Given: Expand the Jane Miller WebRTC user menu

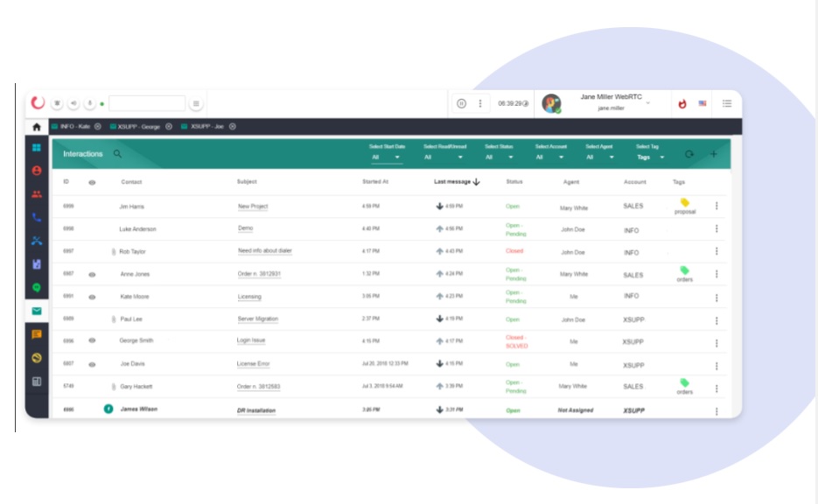Looking at the screenshot, I should [x=648, y=102].
